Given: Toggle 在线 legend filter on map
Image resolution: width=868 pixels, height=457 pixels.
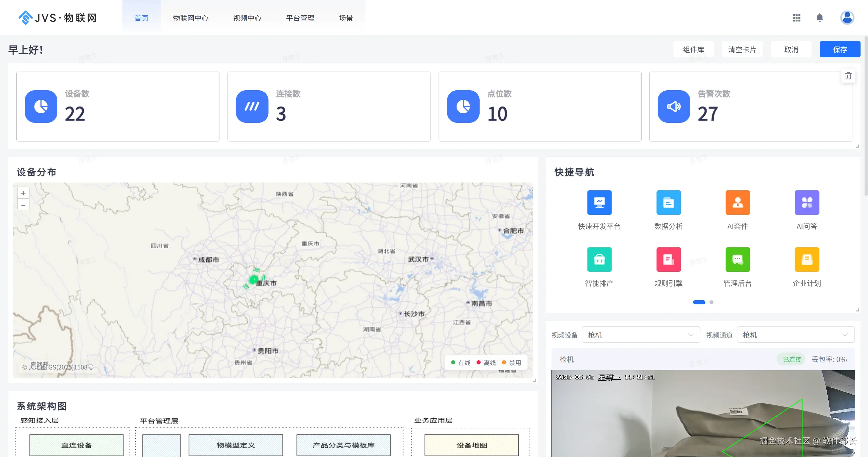Looking at the screenshot, I should coord(461,363).
